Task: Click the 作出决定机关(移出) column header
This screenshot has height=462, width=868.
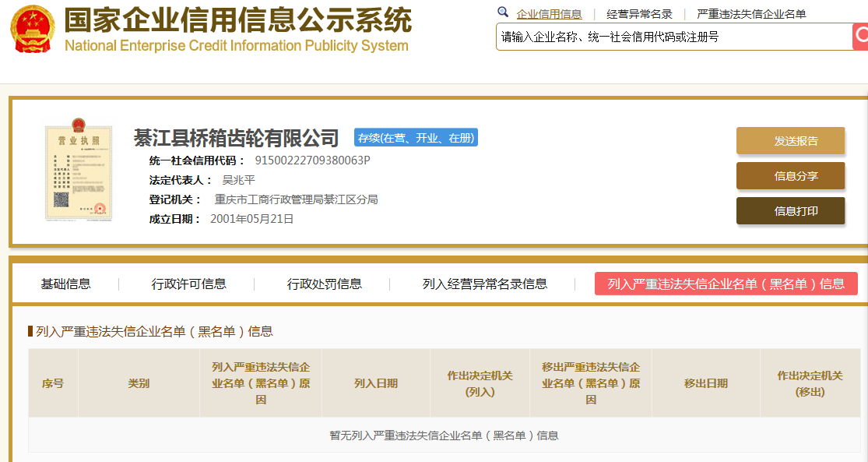Action: pos(810,383)
